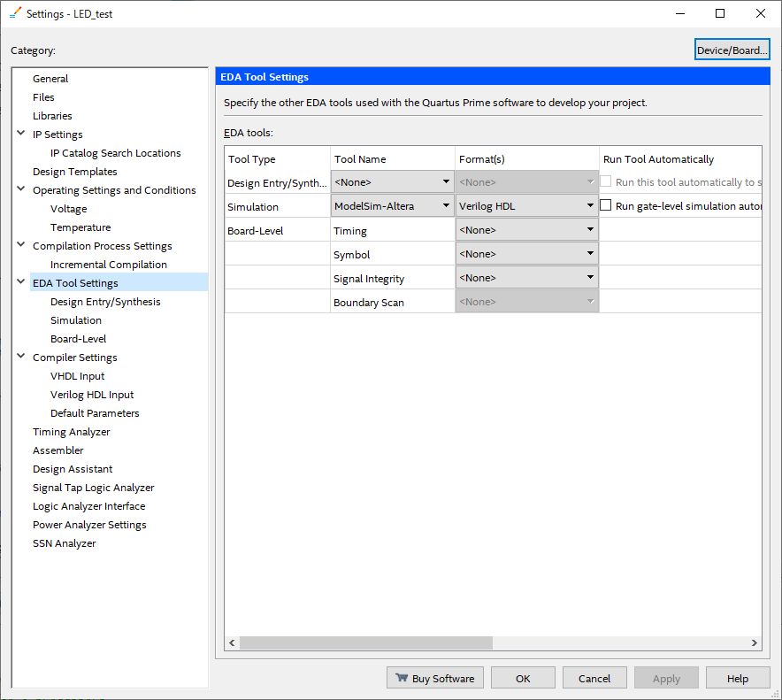
Task: Click Cancel to discard settings
Action: tap(594, 679)
